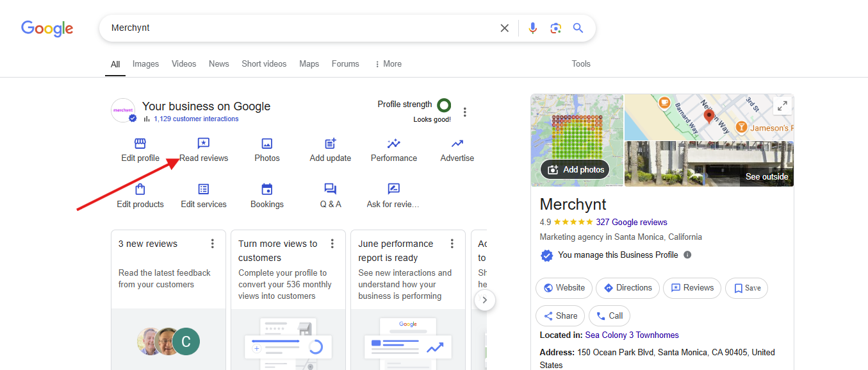Click See outside street view thumbnail
Viewport: 868px width, 370px height.
pyautogui.click(x=709, y=164)
